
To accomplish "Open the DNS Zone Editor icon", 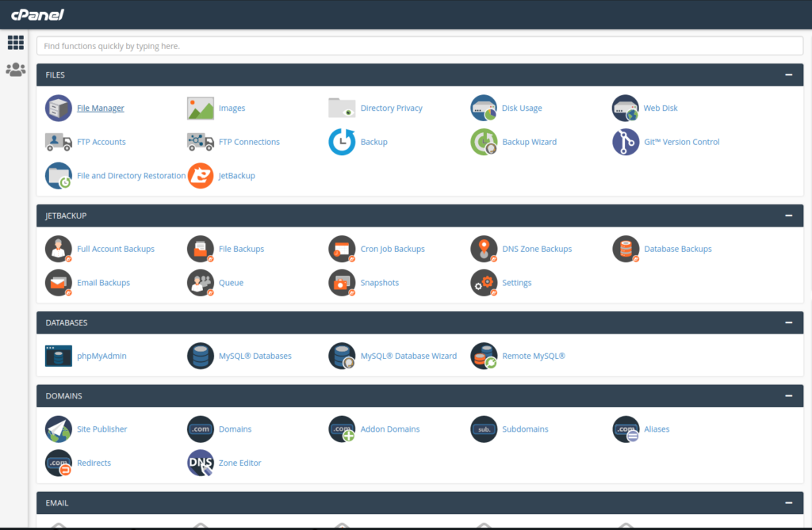I will click(201, 463).
